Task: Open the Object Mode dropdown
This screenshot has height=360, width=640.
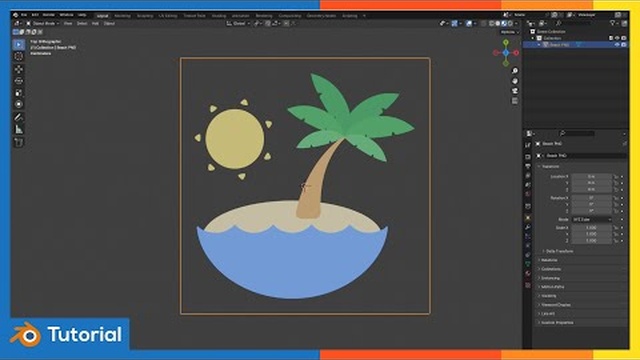Action: [43, 24]
